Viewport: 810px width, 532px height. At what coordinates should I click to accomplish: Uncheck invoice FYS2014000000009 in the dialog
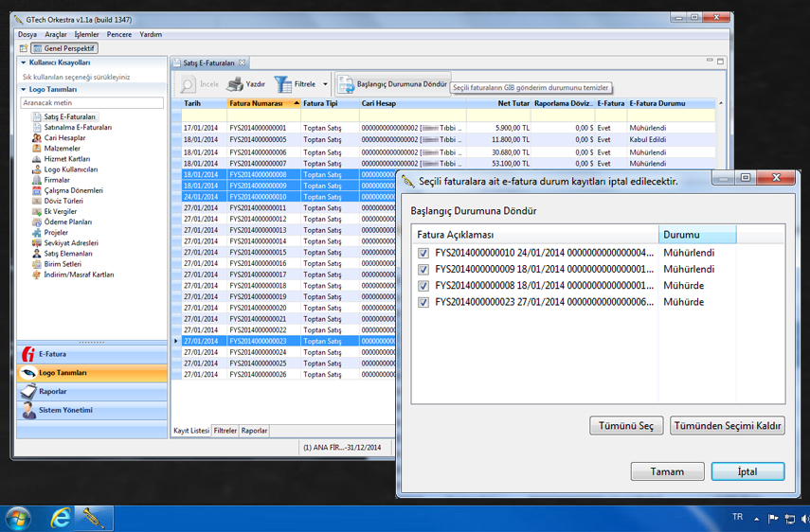423,270
